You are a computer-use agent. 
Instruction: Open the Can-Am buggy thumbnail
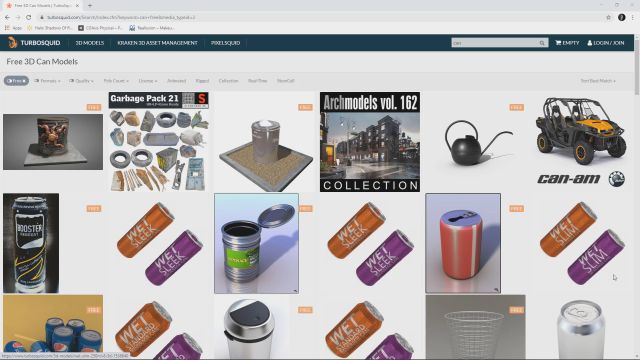(x=581, y=142)
